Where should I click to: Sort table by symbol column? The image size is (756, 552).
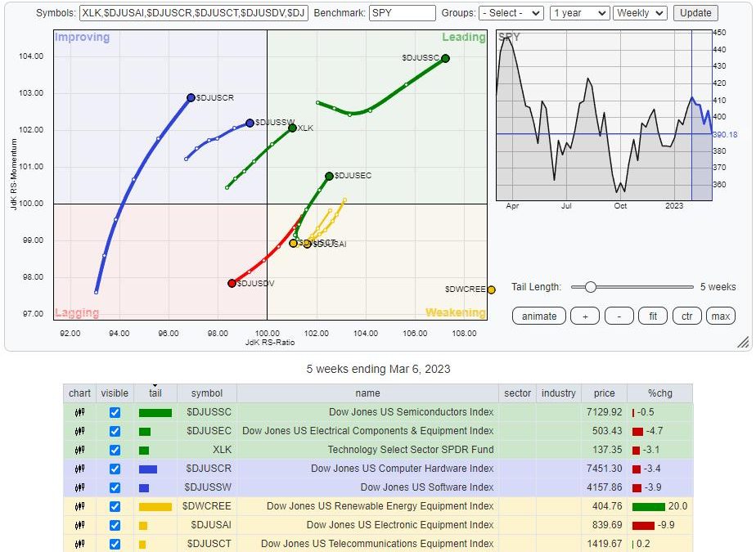pyautogui.click(x=207, y=393)
